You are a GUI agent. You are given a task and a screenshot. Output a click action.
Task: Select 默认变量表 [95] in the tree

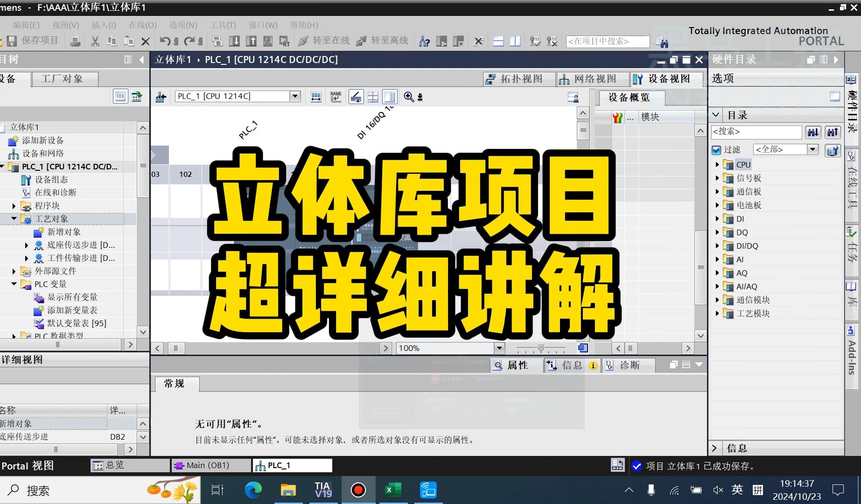point(76,323)
